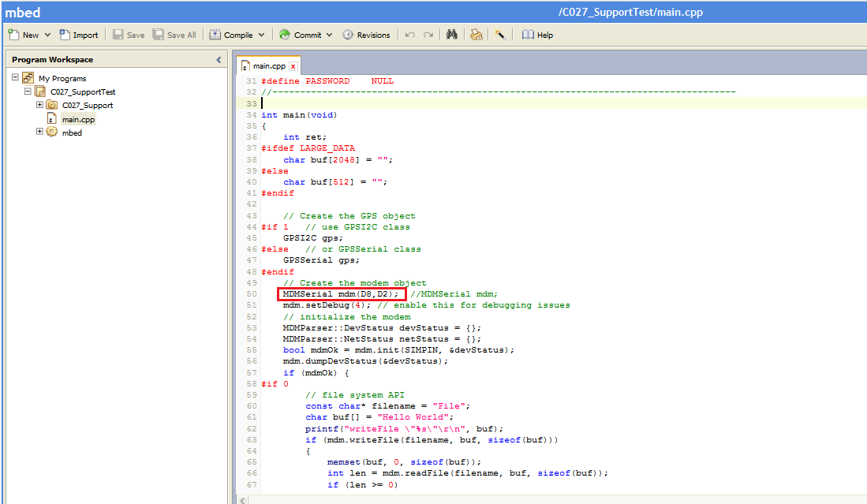Screen dimensions: 867x504
Task: Open the New dropdown arrow
Action: pos(47,35)
